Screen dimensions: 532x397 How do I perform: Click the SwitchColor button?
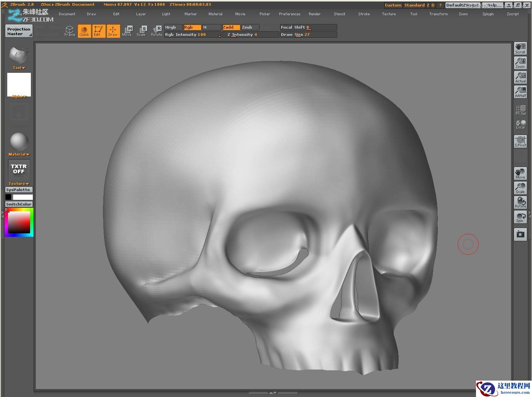(x=18, y=204)
